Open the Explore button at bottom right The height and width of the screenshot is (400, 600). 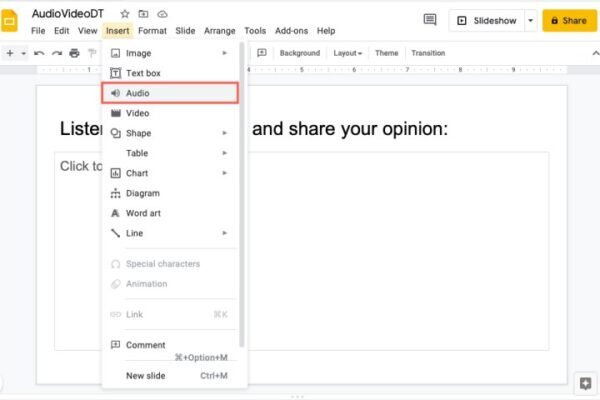click(585, 383)
